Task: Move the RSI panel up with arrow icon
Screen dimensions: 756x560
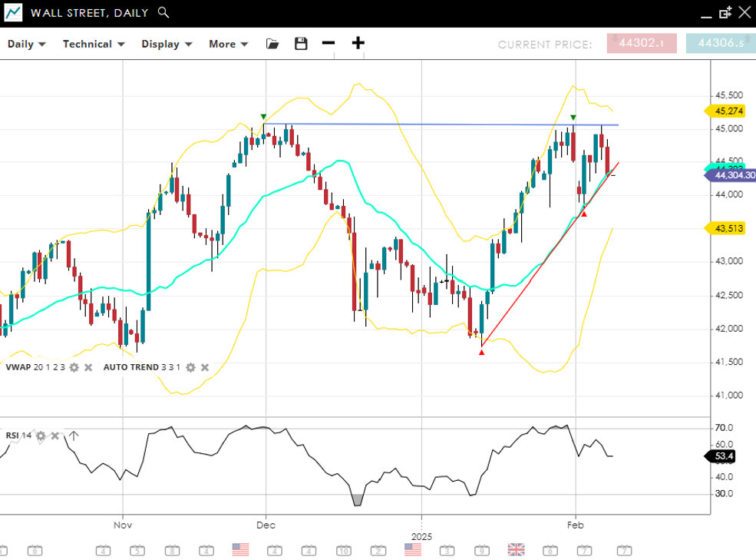Action: (73, 436)
